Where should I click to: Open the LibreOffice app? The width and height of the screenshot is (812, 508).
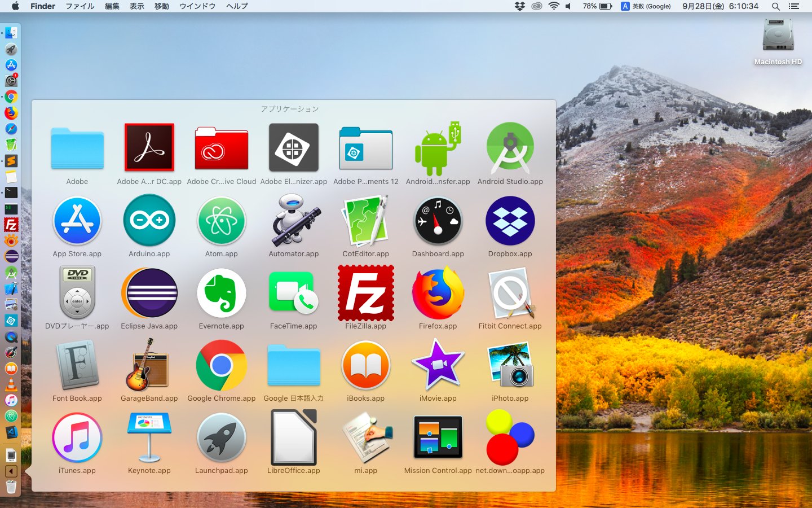(x=293, y=437)
